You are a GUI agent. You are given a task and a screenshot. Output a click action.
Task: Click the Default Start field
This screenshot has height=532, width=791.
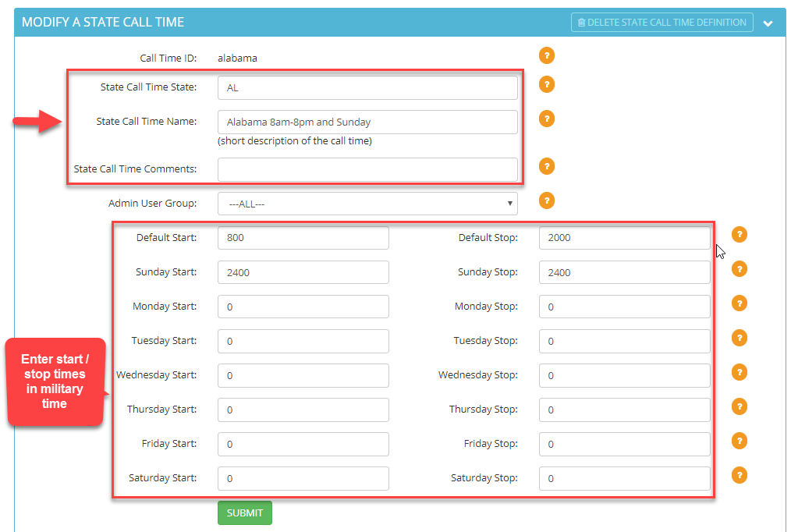[x=303, y=237]
